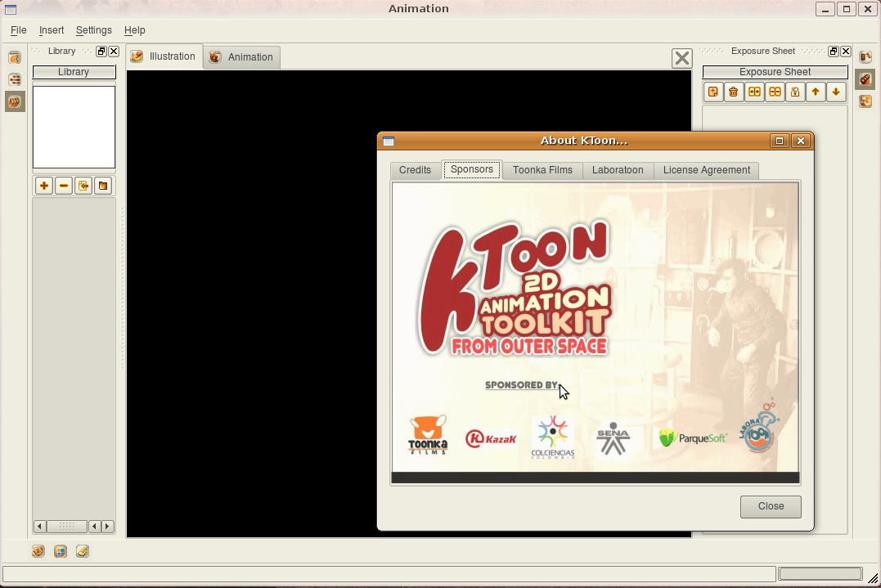Screen dimensions: 881x588
Task: Open the Settings menu
Action: click(x=93, y=30)
